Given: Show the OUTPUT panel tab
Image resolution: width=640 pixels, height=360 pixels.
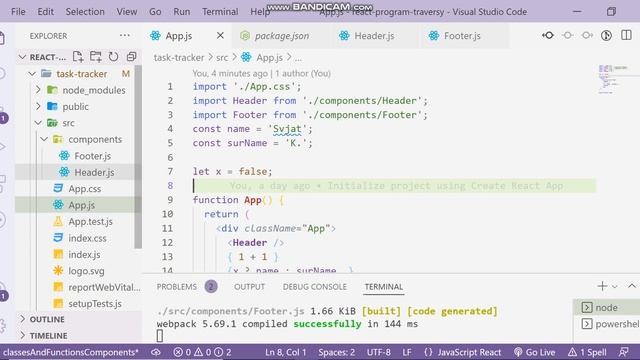Looking at the screenshot, I should [249, 287].
